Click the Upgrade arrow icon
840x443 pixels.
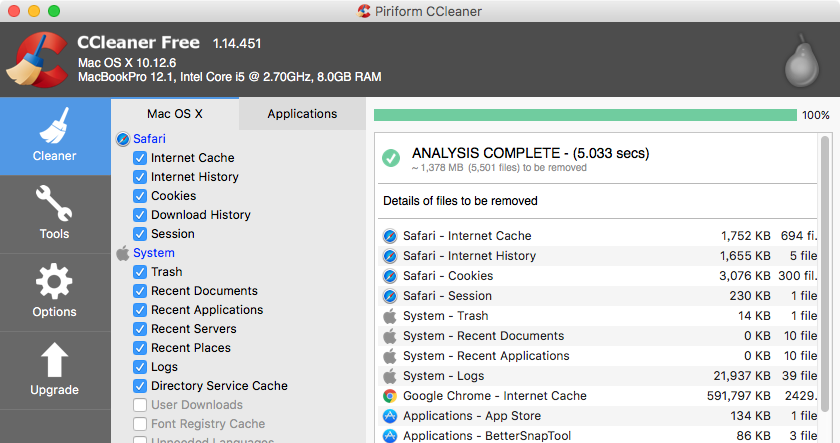pos(55,360)
